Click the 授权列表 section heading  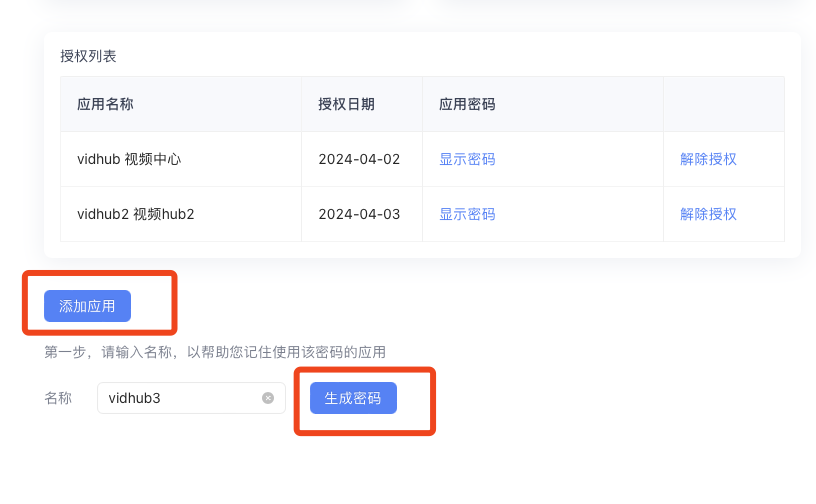[x=88, y=56]
